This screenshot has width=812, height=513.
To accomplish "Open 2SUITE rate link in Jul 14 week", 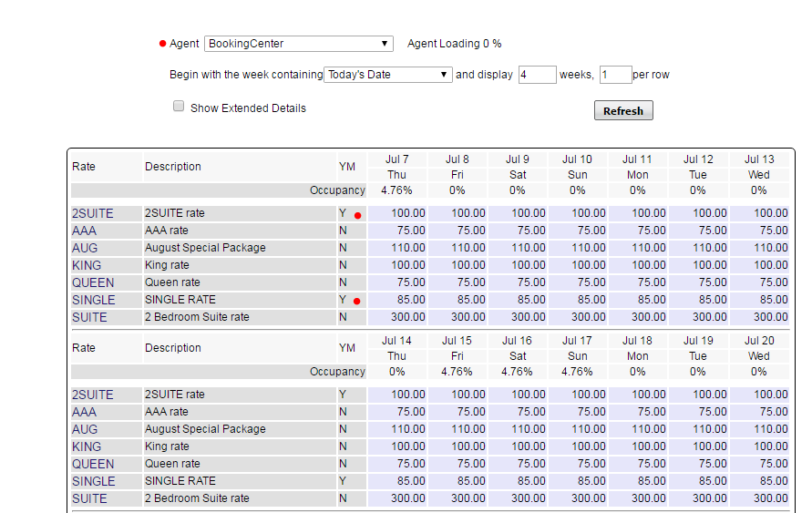I will click(x=92, y=395).
